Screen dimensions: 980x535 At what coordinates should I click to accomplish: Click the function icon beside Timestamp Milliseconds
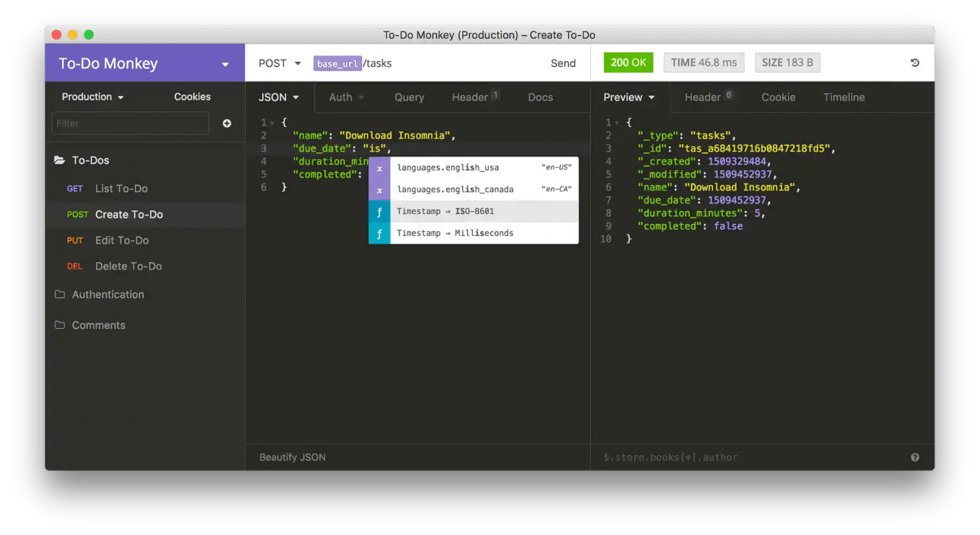379,233
